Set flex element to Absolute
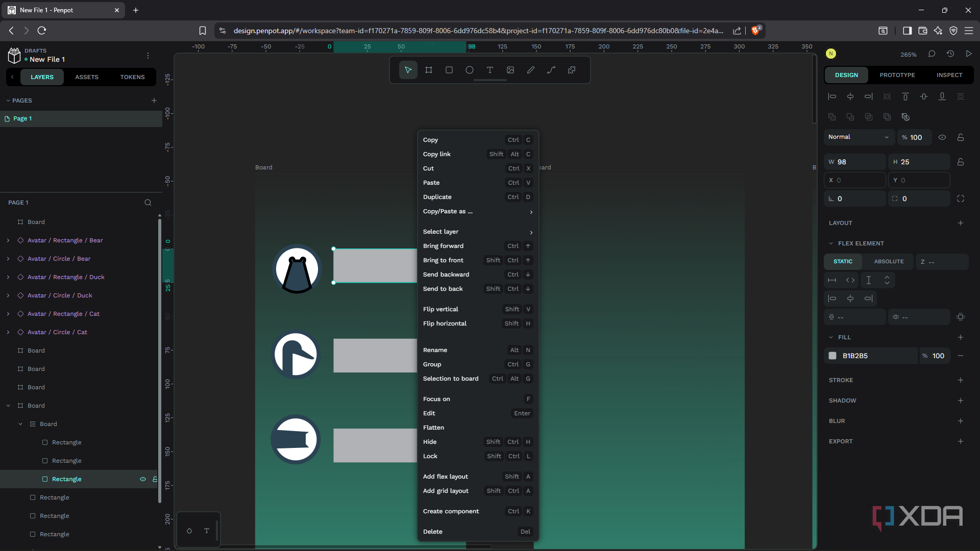Screen dimensions: 980x551 (x=889, y=262)
